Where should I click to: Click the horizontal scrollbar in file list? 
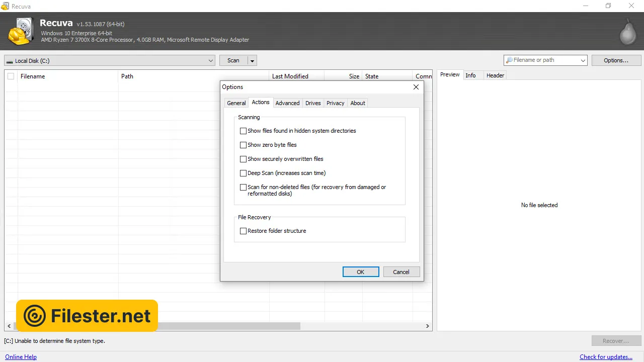pyautogui.click(x=201, y=326)
